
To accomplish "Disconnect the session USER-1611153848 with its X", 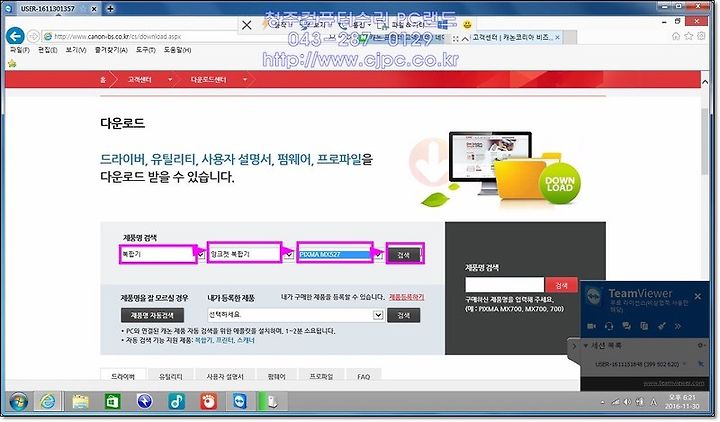I will [x=701, y=364].
